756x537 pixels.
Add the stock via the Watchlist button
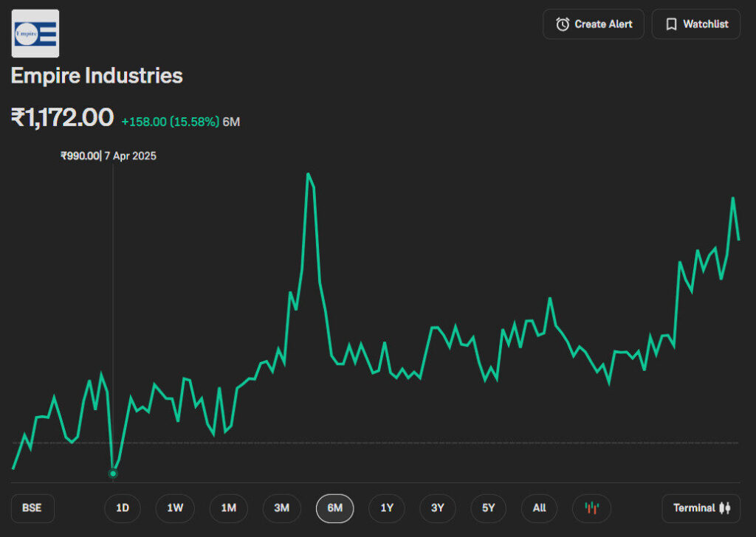click(x=696, y=24)
